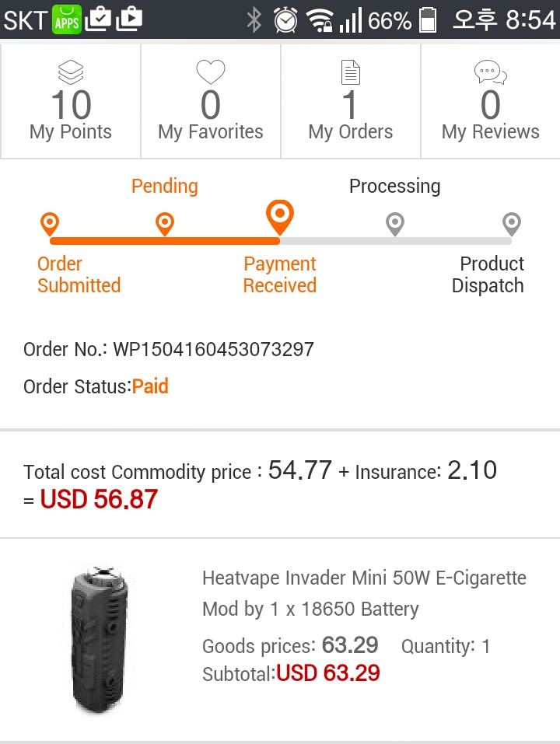Tap the Bluetooth icon in status bar

(x=254, y=19)
